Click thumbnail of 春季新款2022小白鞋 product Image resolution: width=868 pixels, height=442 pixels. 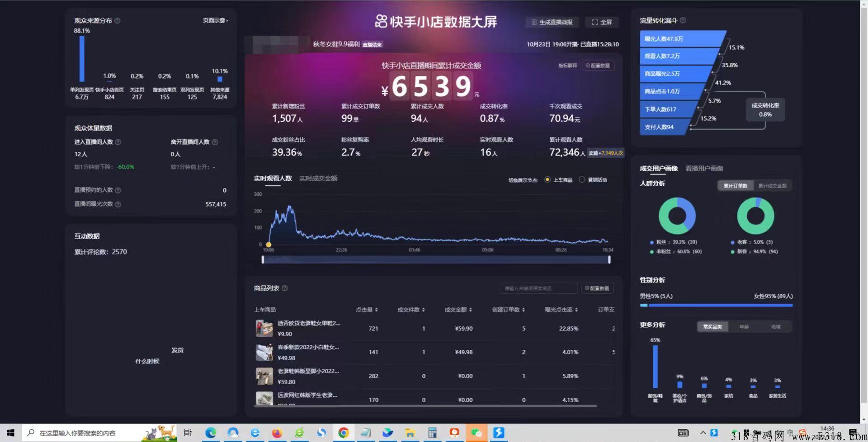(264, 352)
